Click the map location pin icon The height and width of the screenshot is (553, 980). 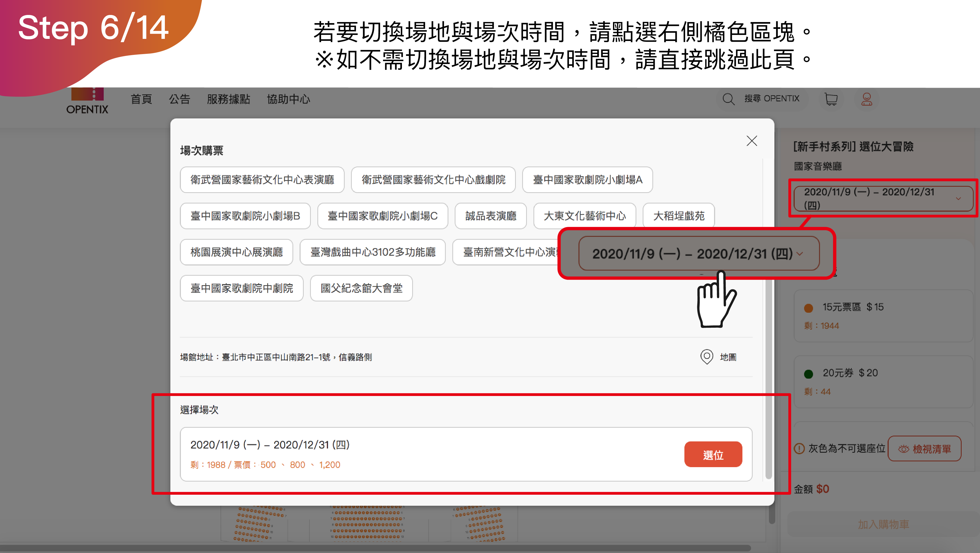tap(706, 357)
